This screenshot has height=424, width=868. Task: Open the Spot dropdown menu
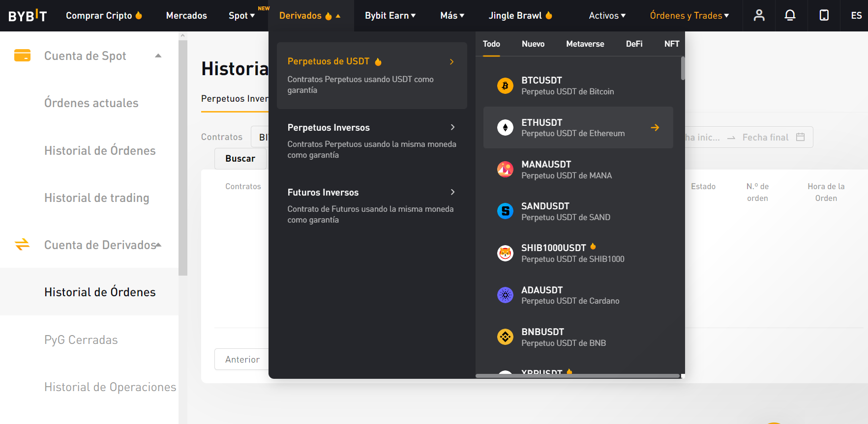241,16
